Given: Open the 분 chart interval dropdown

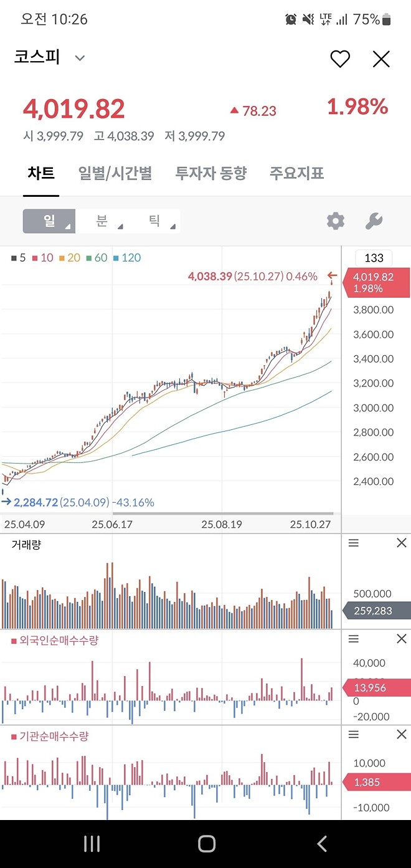Looking at the screenshot, I should [100, 221].
